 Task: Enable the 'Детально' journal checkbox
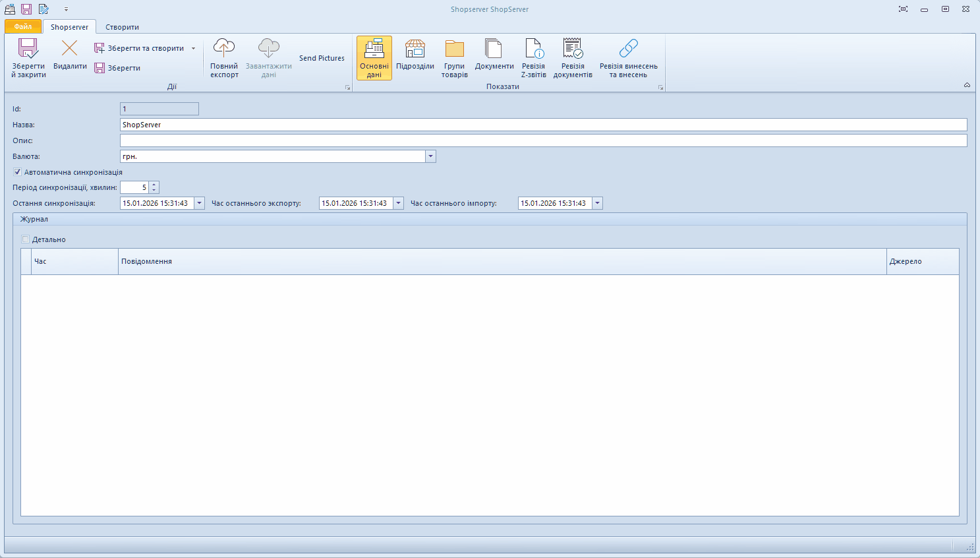point(26,239)
